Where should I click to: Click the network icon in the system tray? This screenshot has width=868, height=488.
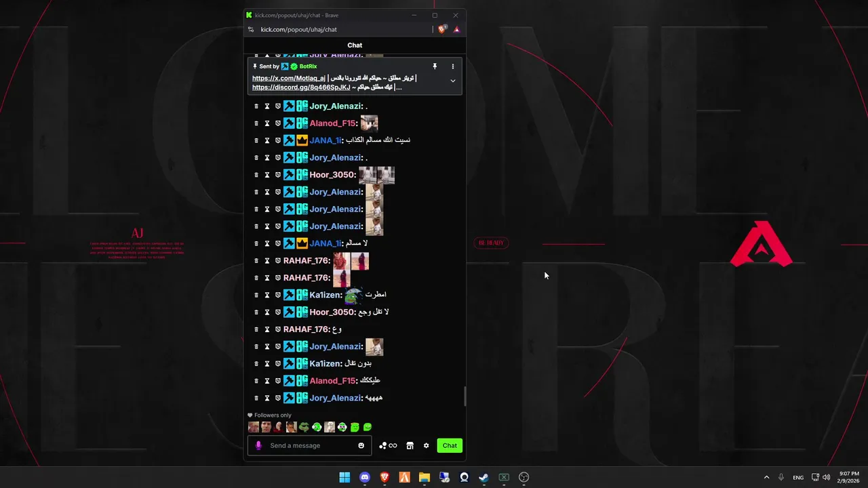point(815,477)
